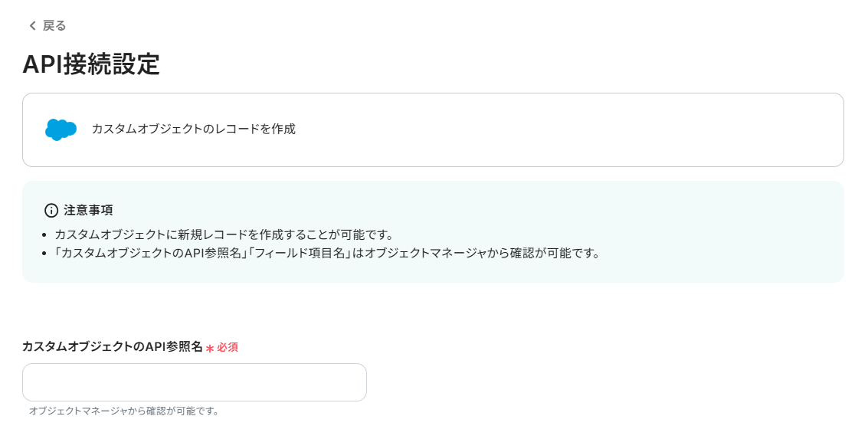868x439 pixels.
Task: Click the info circle icon beside 注意事項
Action: 51,210
